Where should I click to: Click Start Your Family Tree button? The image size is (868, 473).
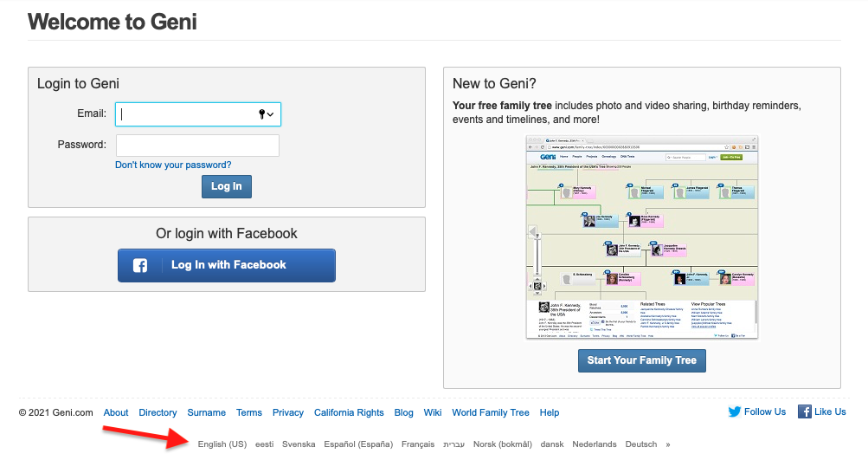pos(641,360)
